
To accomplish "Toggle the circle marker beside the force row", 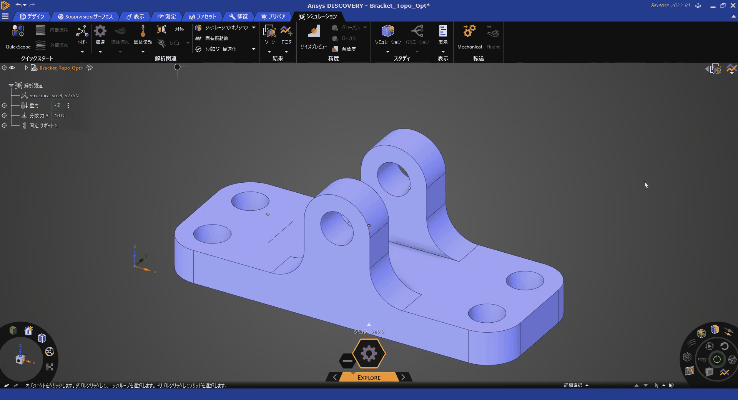I will (x=4, y=115).
